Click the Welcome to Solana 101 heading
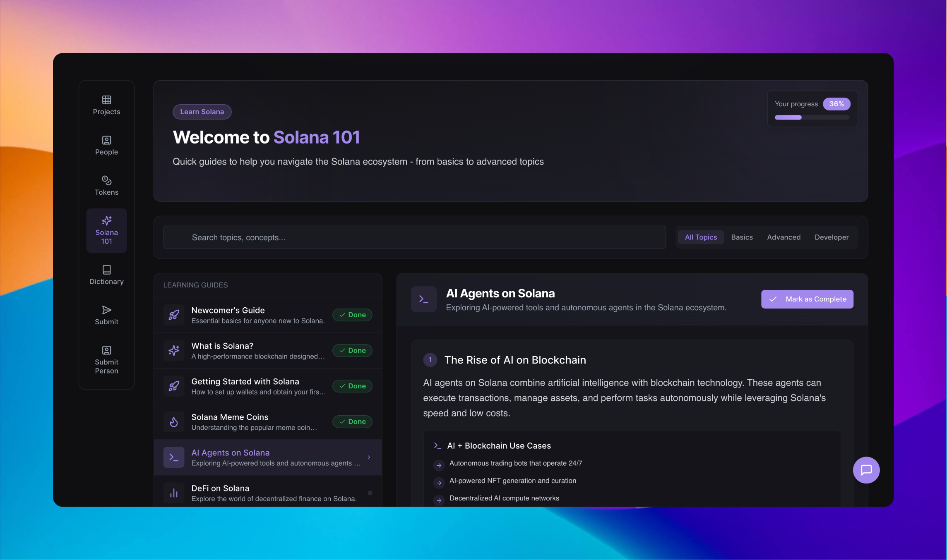Viewport: 947px width, 560px height. click(266, 137)
